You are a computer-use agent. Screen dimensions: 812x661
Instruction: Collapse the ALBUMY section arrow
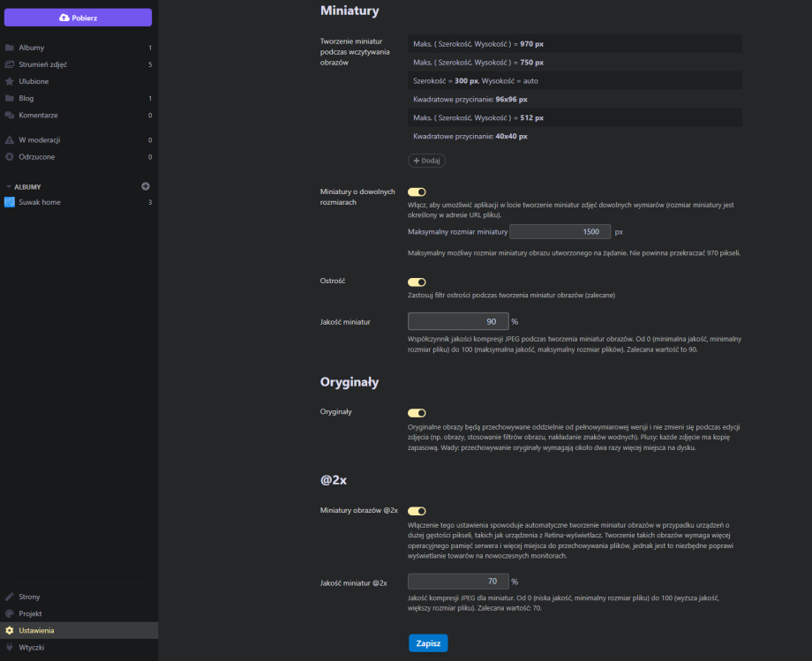click(x=9, y=187)
